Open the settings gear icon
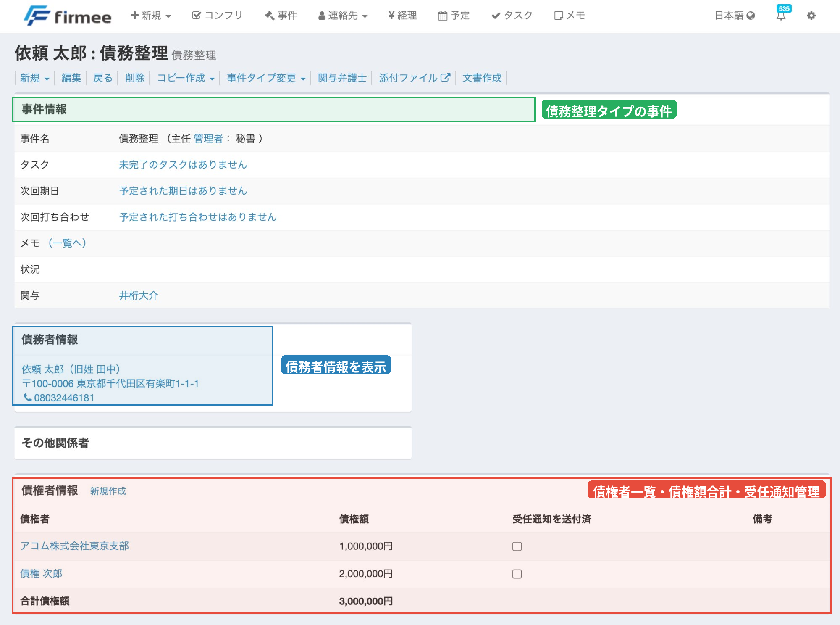Viewport: 840px width, 625px height. 811,16
